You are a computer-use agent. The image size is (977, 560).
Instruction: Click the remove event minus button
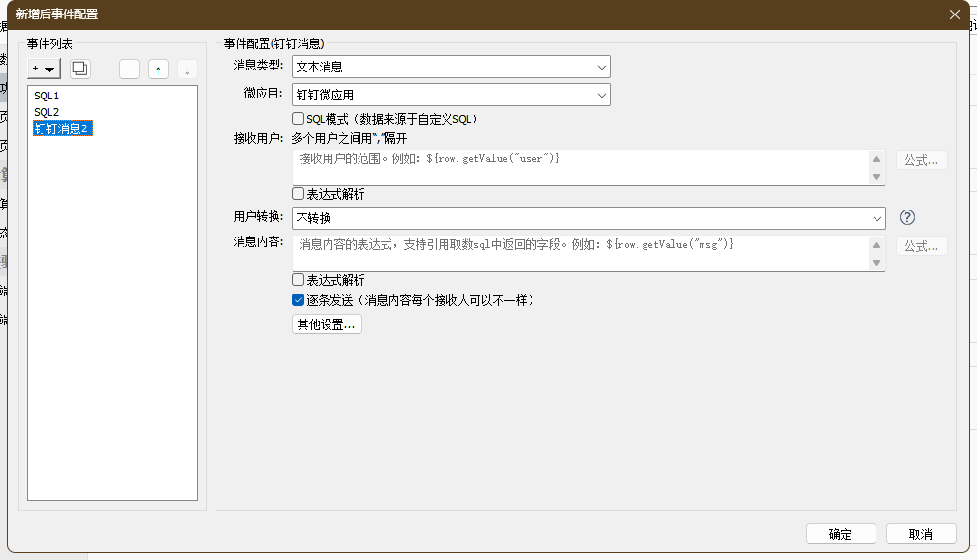pyautogui.click(x=130, y=69)
